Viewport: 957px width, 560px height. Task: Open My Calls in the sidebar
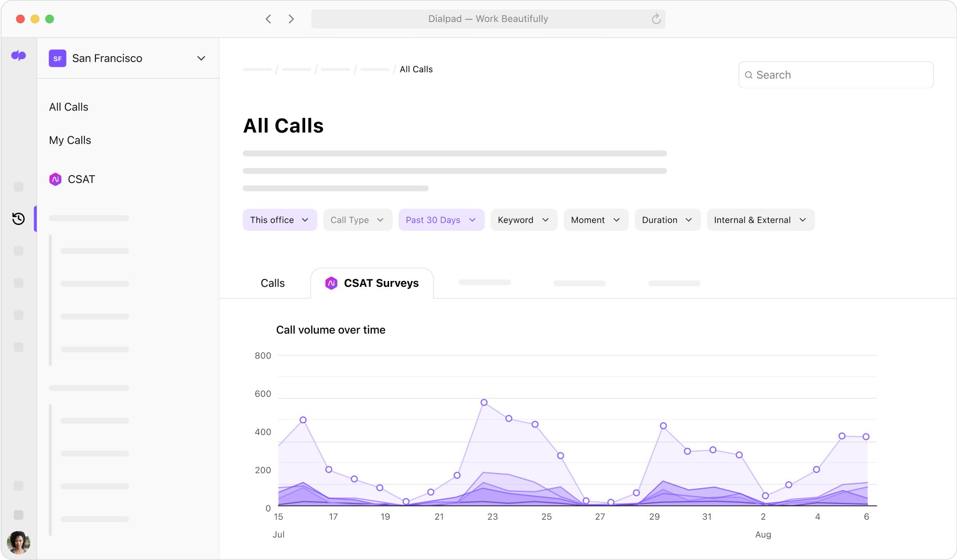[70, 140]
